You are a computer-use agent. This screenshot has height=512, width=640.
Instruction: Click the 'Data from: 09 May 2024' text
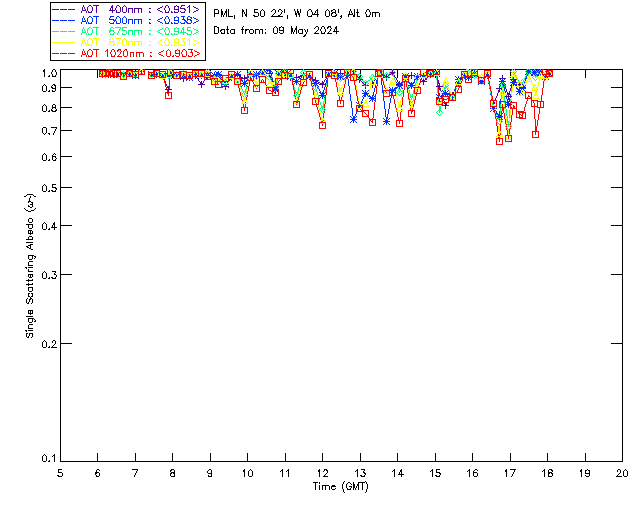[276, 31]
